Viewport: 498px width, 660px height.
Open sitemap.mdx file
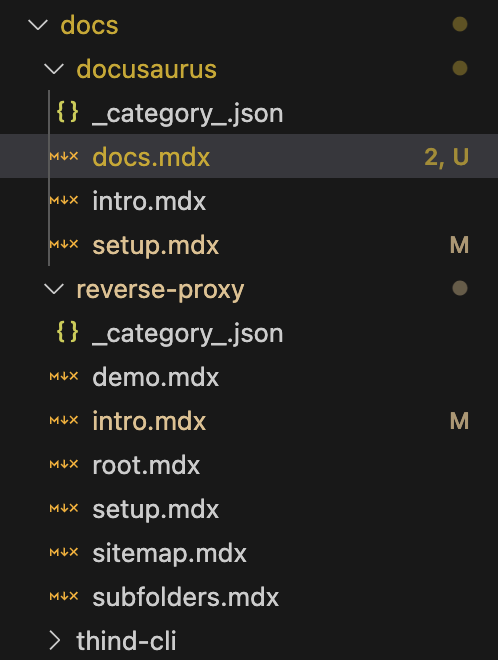coord(249,552)
